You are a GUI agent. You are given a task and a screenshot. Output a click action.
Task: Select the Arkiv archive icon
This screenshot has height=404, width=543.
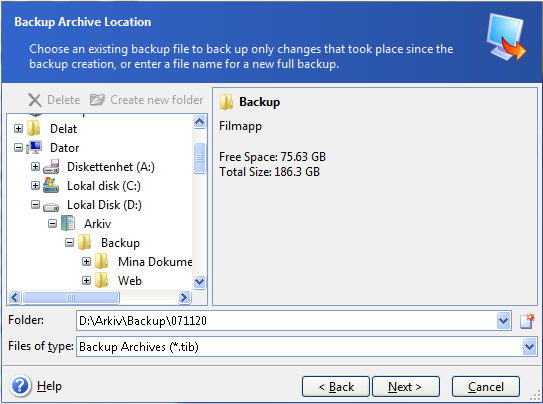(68, 223)
